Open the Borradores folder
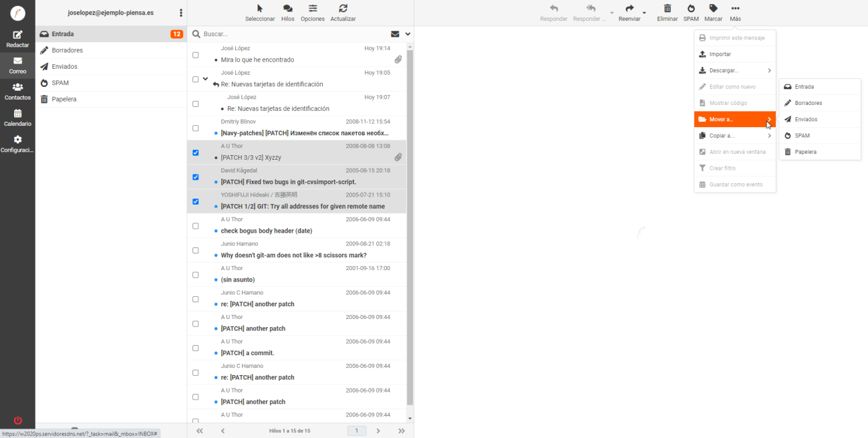 [67, 50]
